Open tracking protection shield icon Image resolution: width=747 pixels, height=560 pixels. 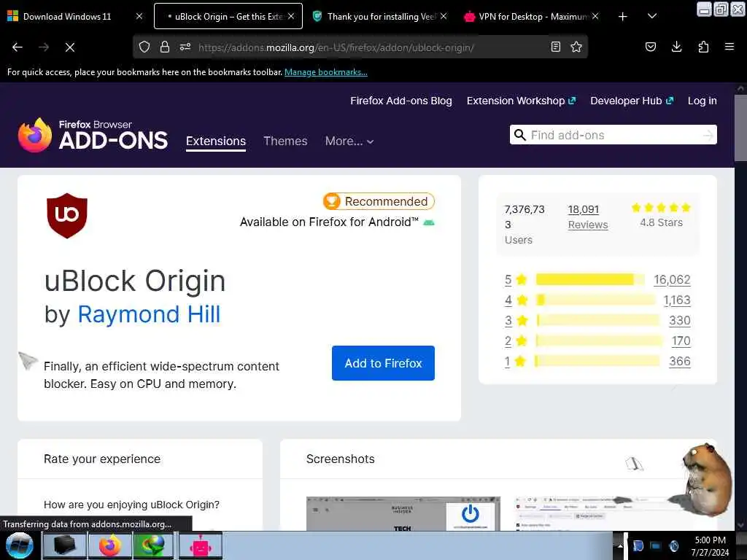pos(144,47)
